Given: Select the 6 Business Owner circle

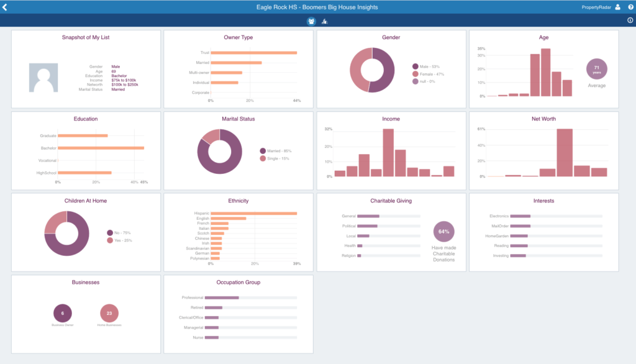Looking at the screenshot, I should [63, 313].
